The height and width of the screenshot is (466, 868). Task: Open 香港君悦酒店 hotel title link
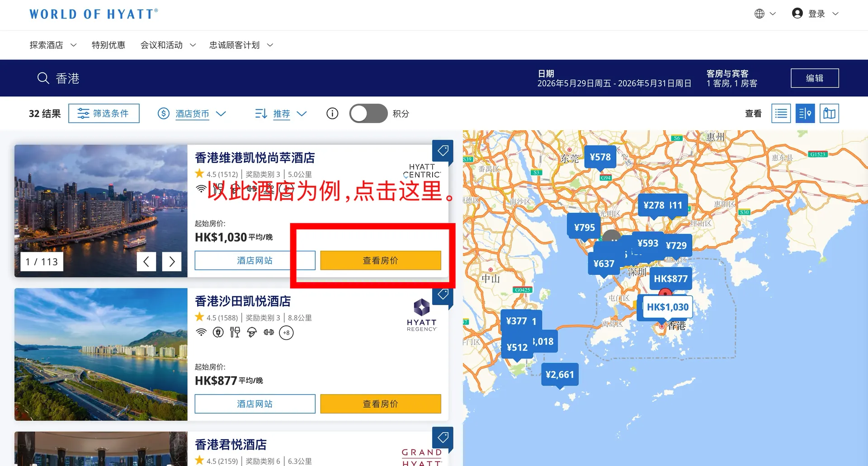pyautogui.click(x=231, y=445)
